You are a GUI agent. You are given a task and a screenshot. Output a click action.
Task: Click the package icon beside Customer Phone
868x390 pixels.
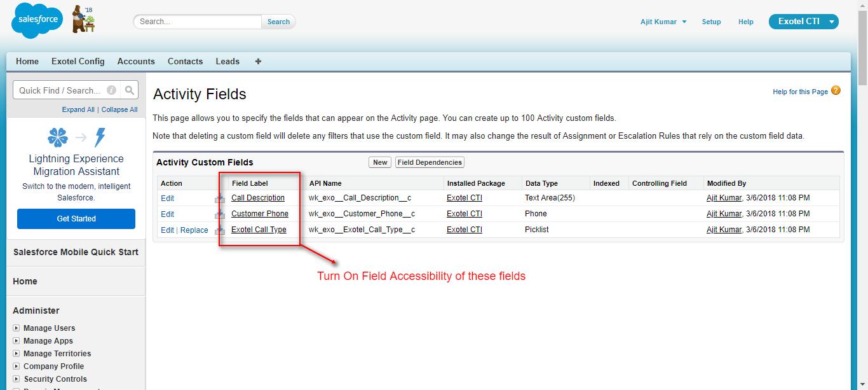click(x=220, y=214)
